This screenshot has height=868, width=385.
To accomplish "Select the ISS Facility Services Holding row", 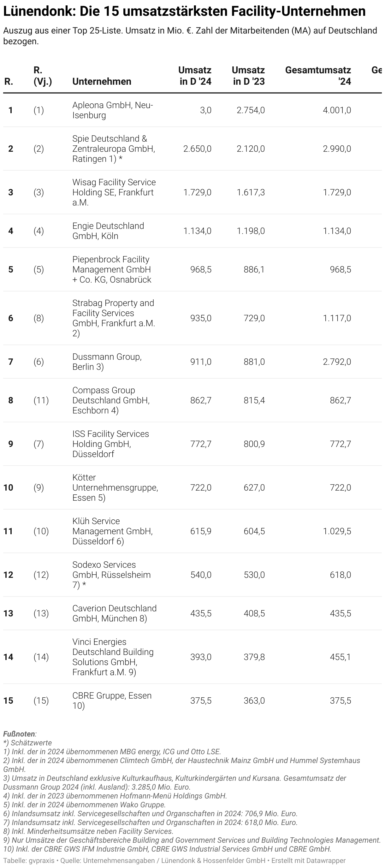I will click(x=110, y=444).
